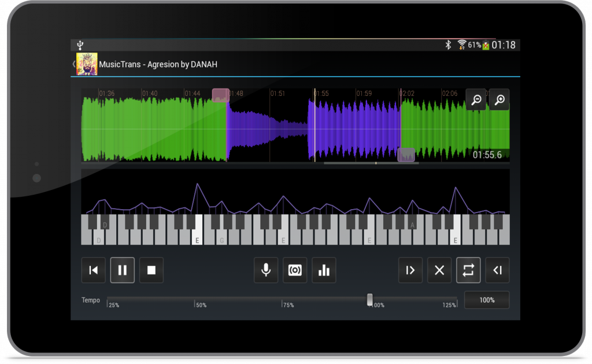Select the MusicTrans title bar entry
Image resolution: width=592 pixels, height=364 pixels.
159,64
